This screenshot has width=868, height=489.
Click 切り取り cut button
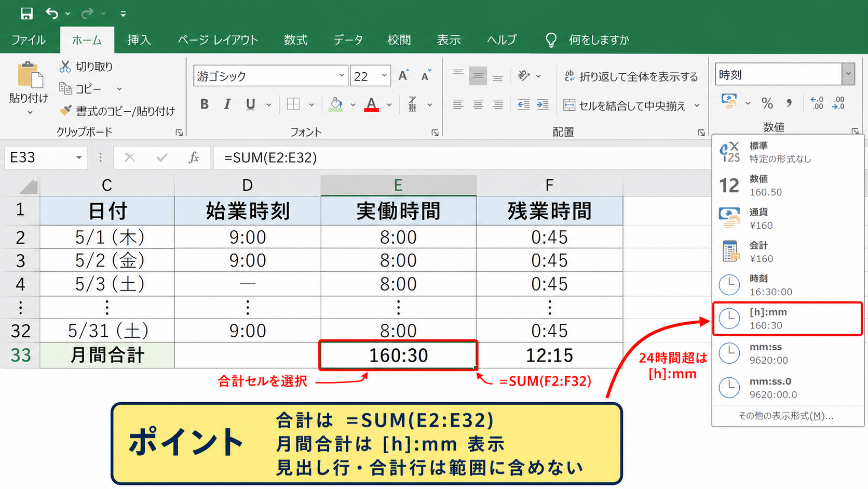coord(86,67)
